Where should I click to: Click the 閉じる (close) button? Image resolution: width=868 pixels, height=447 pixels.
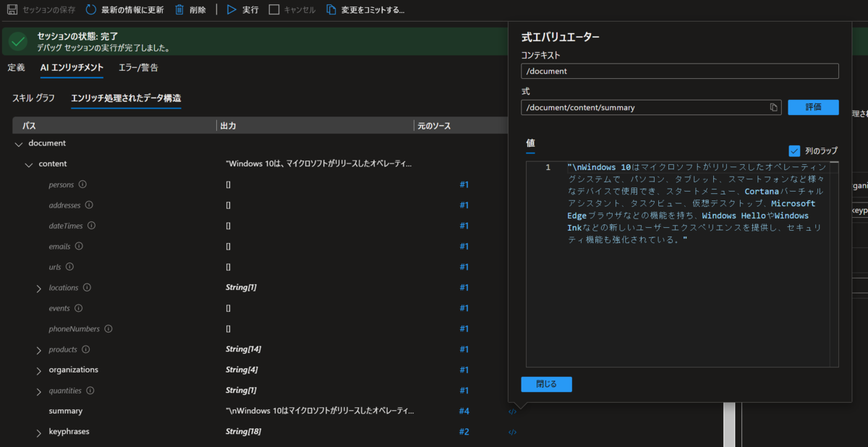(546, 384)
